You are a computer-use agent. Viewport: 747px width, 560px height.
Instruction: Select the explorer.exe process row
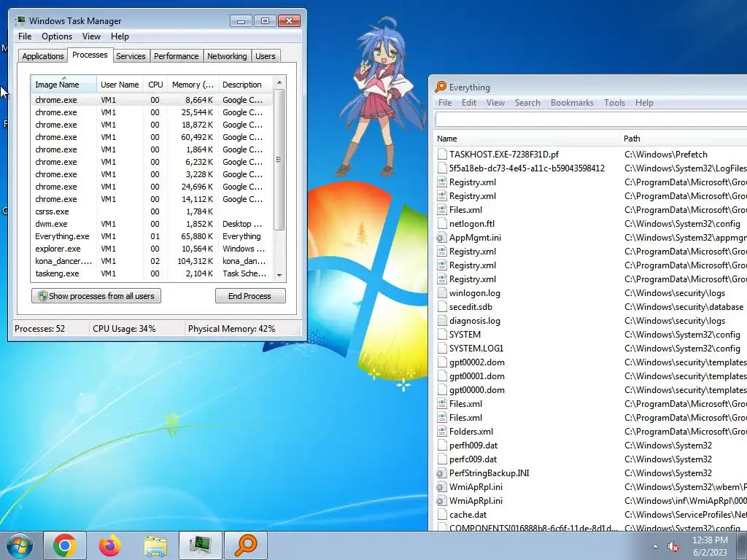tap(152, 249)
